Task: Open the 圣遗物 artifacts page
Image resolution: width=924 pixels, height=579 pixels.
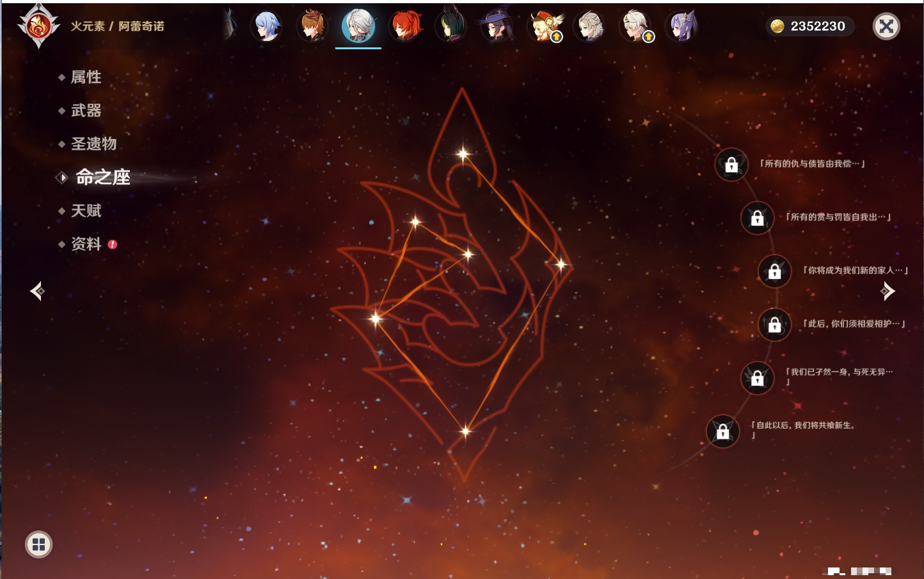Action: pyautogui.click(x=93, y=144)
